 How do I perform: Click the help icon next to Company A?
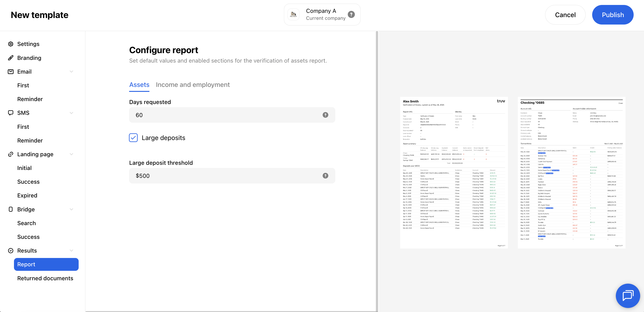(351, 14)
